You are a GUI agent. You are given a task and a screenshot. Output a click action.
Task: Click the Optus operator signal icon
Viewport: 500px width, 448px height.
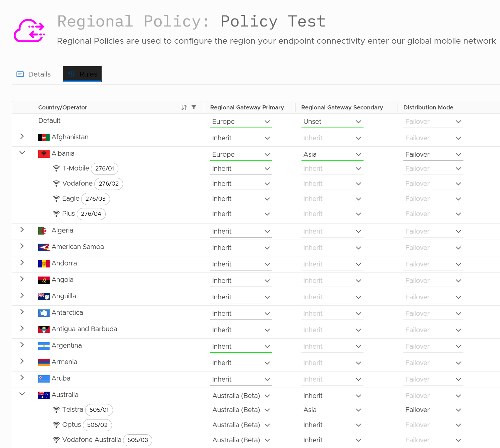point(56,425)
